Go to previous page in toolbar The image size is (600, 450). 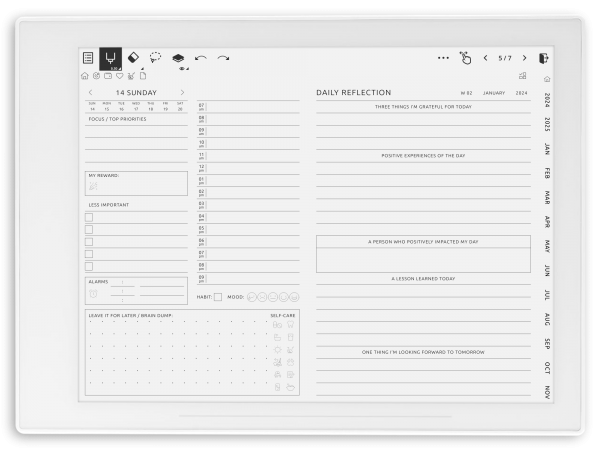[486, 58]
